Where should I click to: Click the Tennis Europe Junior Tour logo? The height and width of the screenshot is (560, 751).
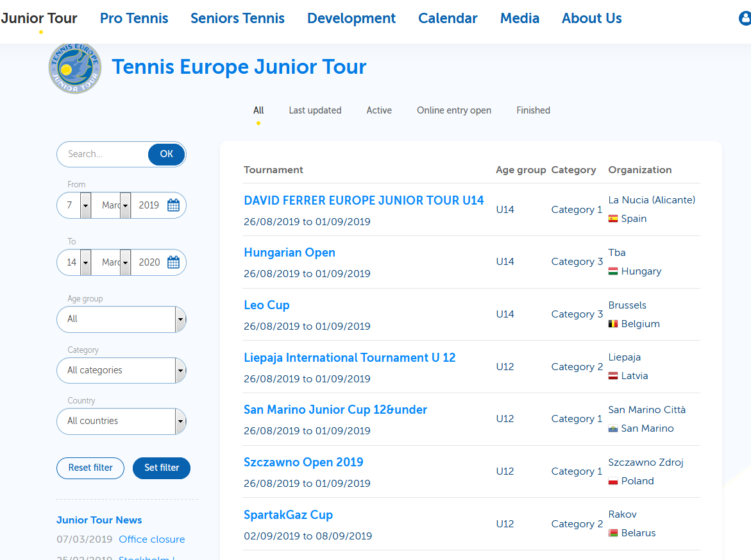pyautogui.click(x=75, y=67)
